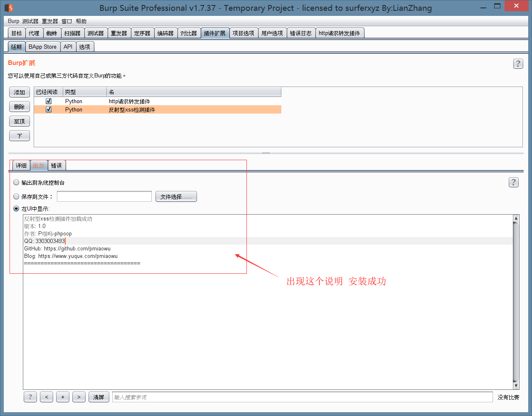Click the save-to-file path input field
Screen dimensions: 532x416
104,196
